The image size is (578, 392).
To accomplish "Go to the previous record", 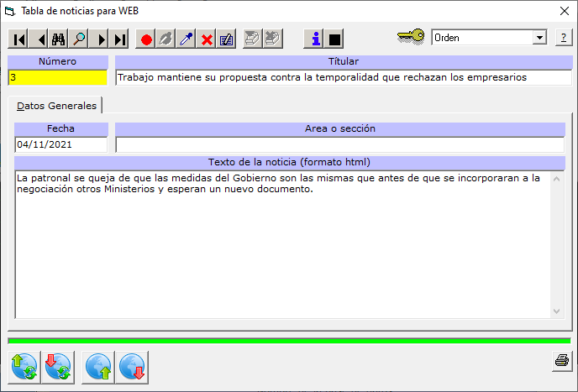I will (x=39, y=39).
